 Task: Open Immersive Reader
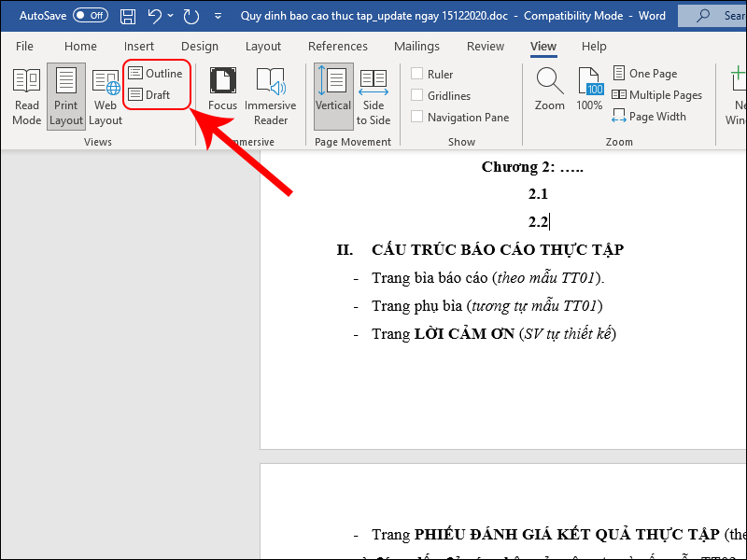(x=271, y=95)
